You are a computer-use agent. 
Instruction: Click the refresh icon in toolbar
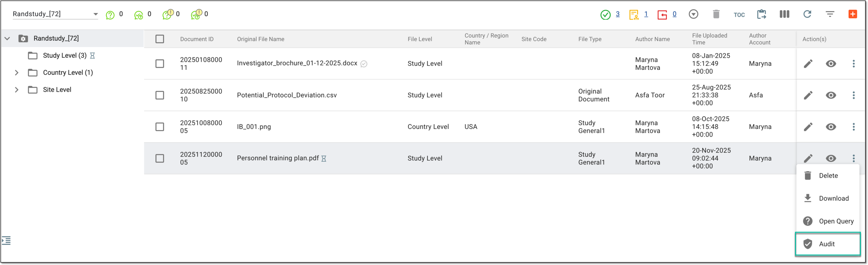(807, 14)
